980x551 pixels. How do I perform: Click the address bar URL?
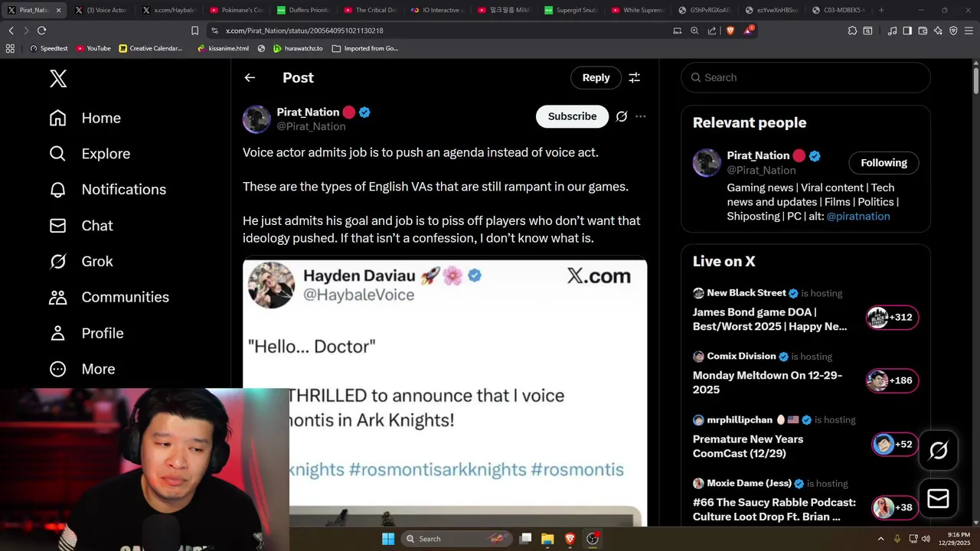click(305, 31)
